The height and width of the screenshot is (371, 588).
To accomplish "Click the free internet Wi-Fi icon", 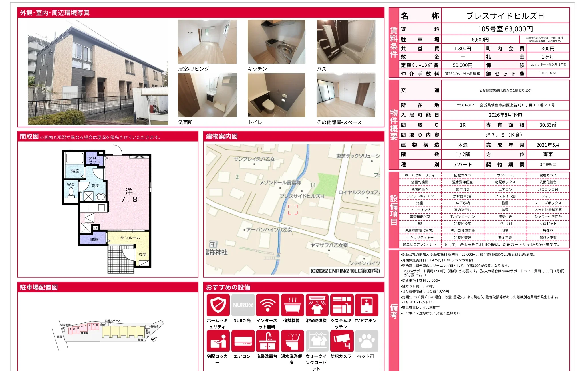I will coord(267,305).
